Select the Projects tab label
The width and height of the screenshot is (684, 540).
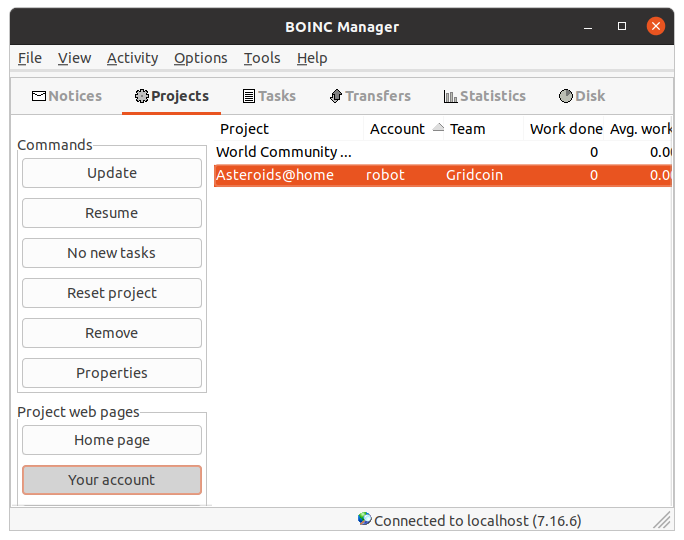180,96
